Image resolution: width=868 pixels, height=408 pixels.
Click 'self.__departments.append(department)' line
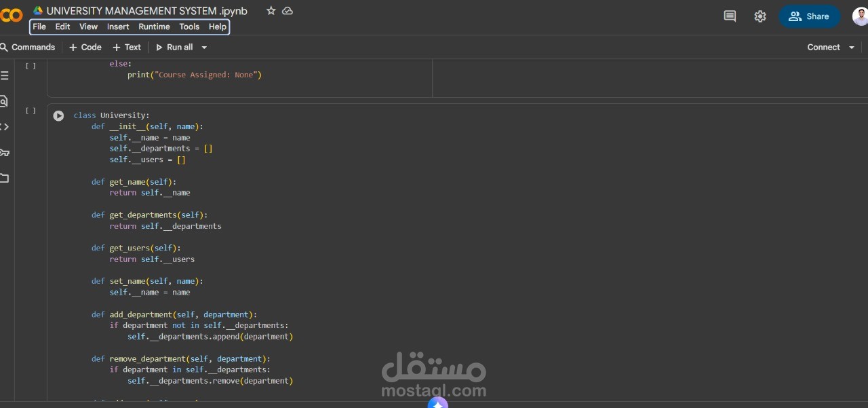210,337
